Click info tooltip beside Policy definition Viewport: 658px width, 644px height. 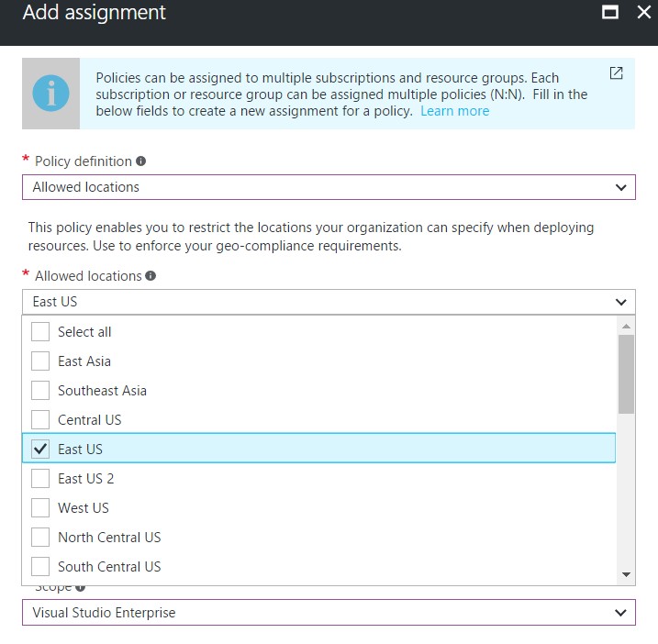(141, 161)
